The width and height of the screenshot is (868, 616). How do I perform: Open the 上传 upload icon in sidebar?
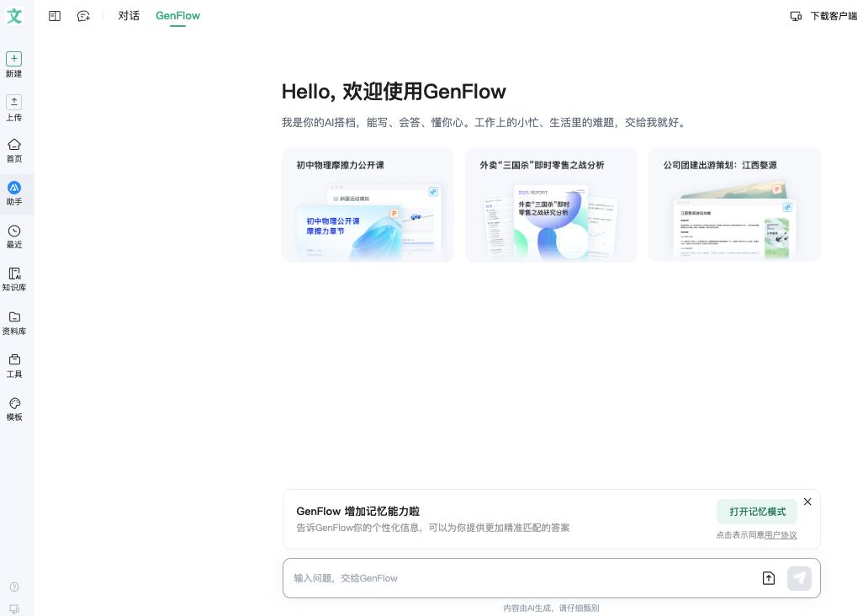tap(14, 102)
